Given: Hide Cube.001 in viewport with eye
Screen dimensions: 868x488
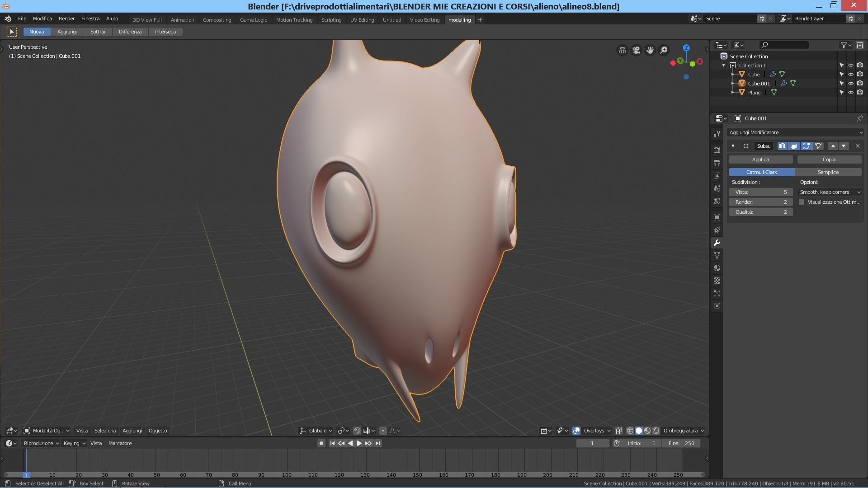Looking at the screenshot, I should point(850,83).
